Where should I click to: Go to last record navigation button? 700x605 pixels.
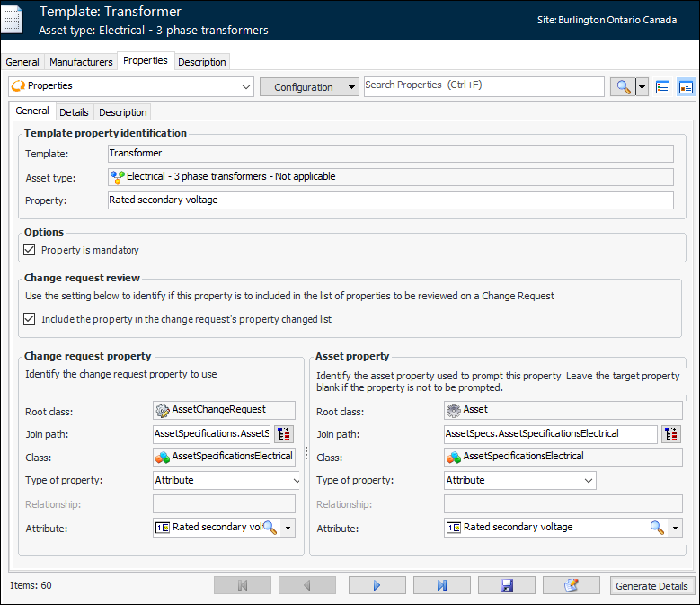[441, 586]
